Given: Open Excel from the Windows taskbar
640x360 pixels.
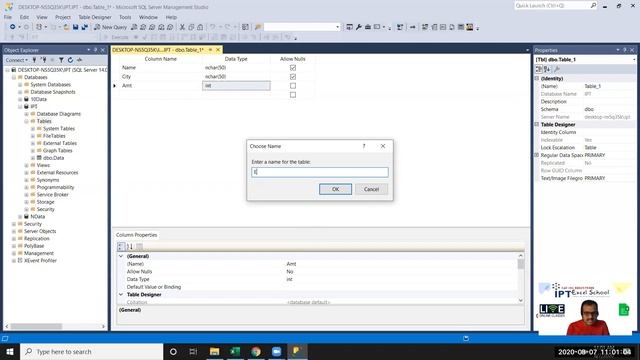Looking at the screenshot, I should [x=235, y=351].
